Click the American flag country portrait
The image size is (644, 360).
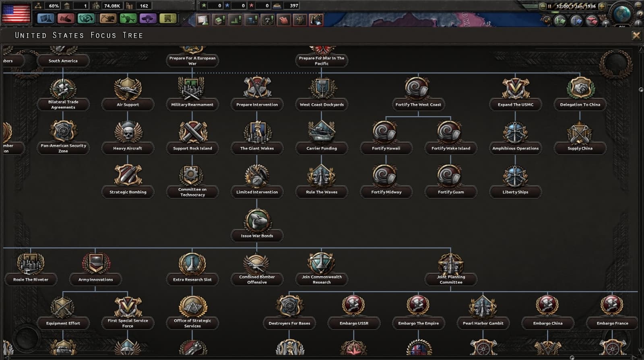tap(16, 13)
